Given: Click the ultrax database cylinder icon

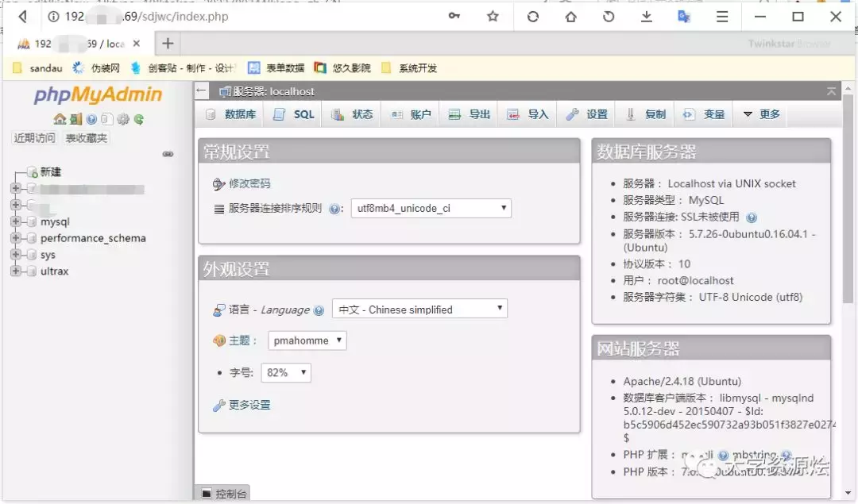Looking at the screenshot, I should point(32,271).
